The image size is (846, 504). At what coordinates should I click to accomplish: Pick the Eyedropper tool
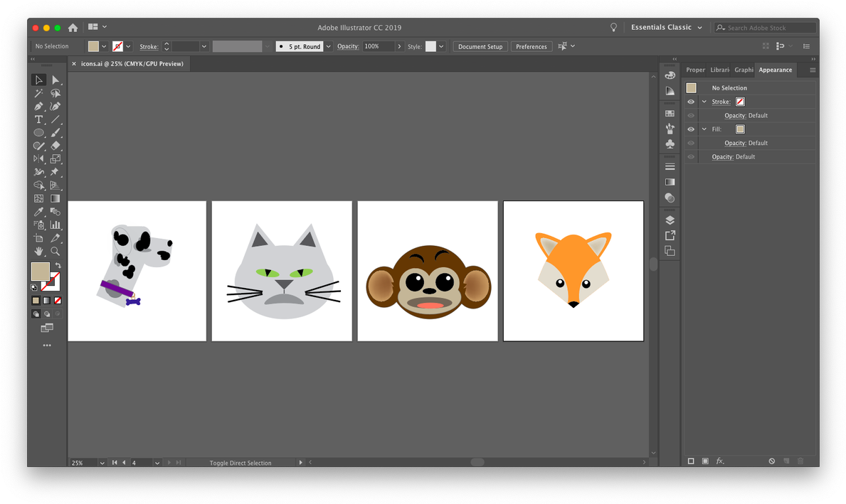point(38,212)
